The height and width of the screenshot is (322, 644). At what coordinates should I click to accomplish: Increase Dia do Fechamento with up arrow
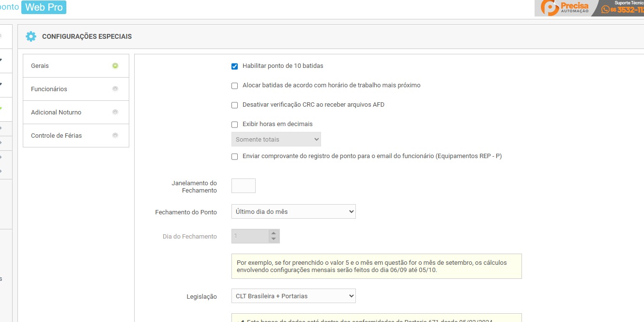click(274, 233)
